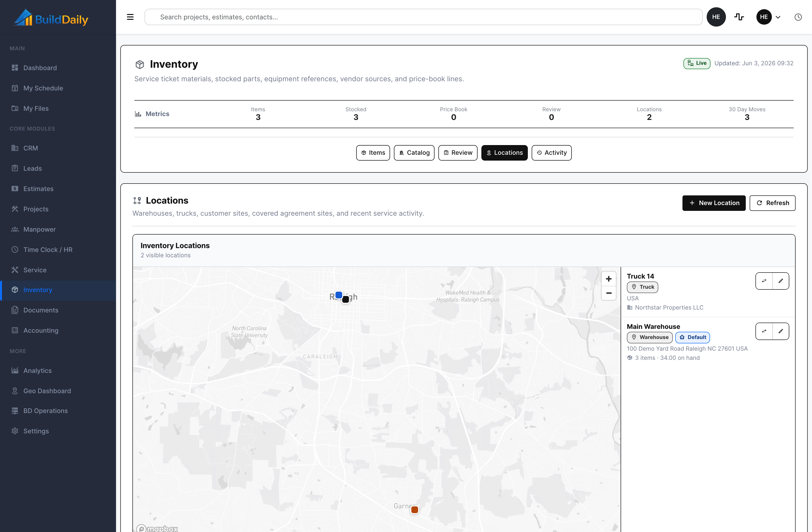
Task: Click the New Location button
Action: click(714, 203)
